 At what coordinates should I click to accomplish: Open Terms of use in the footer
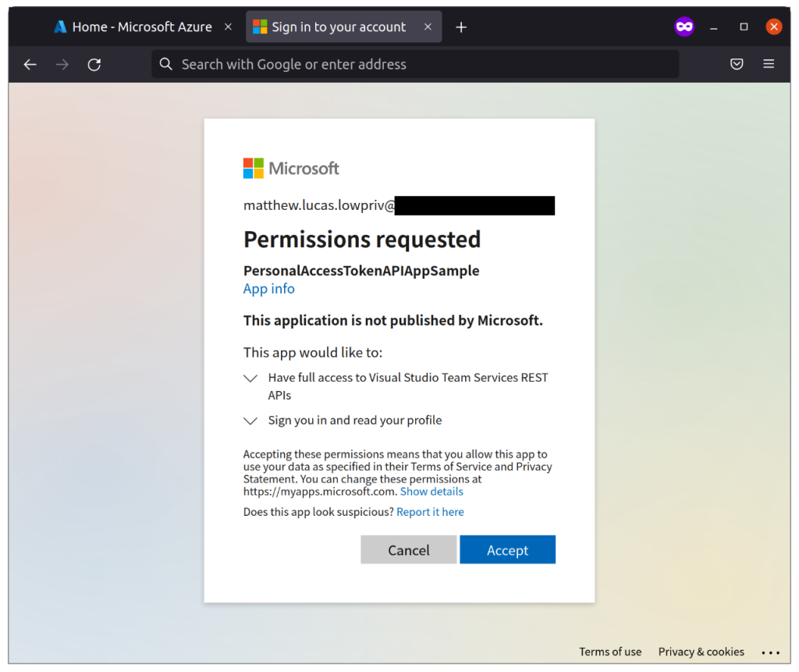610,652
